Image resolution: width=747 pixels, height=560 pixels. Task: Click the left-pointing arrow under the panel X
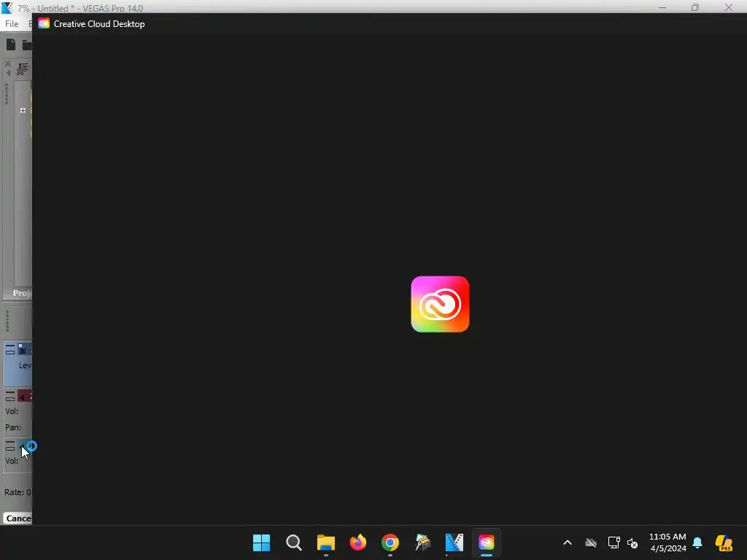8,72
